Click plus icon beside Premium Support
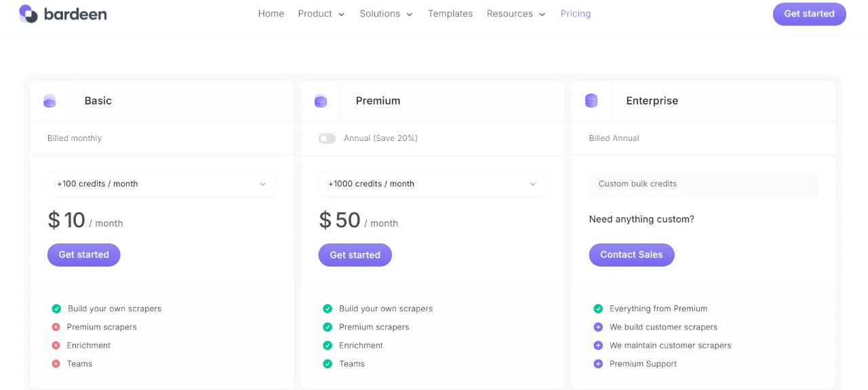Image resolution: width=868 pixels, height=390 pixels. coord(598,364)
